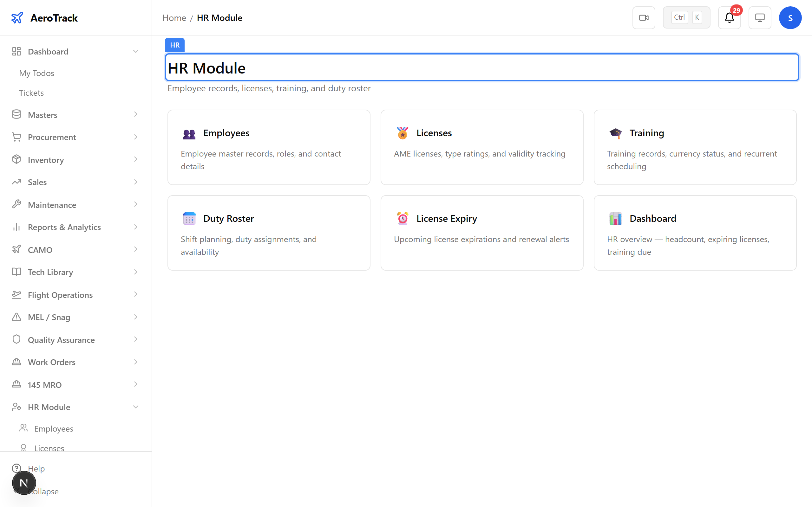Open the video camera icon in top bar
This screenshot has height=507, width=812.
(x=644, y=17)
